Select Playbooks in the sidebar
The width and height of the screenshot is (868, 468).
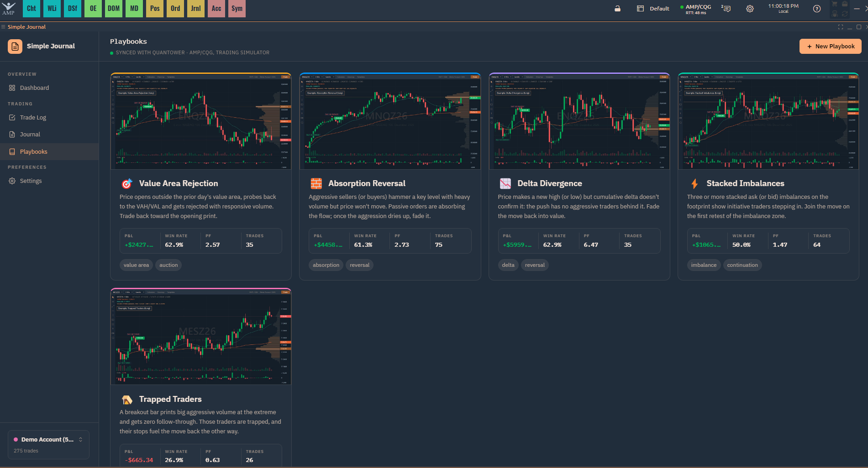click(49, 152)
